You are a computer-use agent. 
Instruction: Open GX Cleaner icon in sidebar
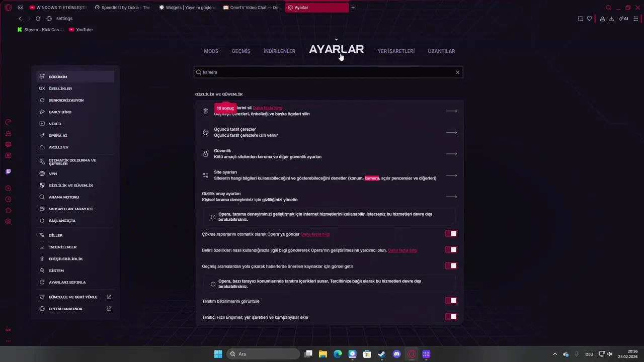pyautogui.click(x=8, y=133)
